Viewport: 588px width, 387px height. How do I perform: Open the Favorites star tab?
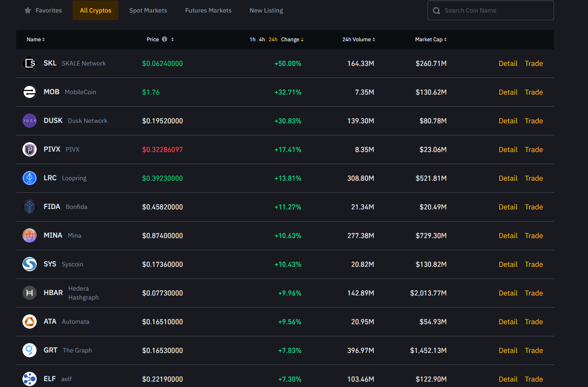tap(43, 10)
